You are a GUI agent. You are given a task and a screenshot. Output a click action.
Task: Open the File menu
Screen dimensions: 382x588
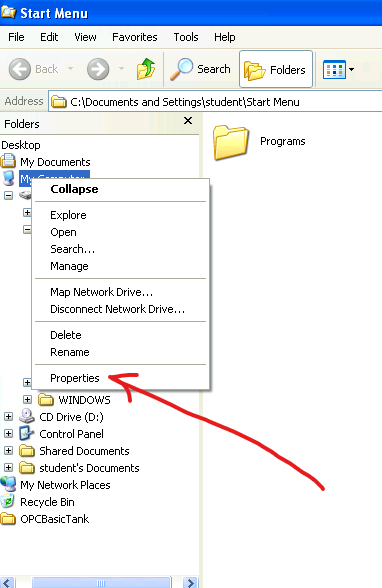click(16, 37)
